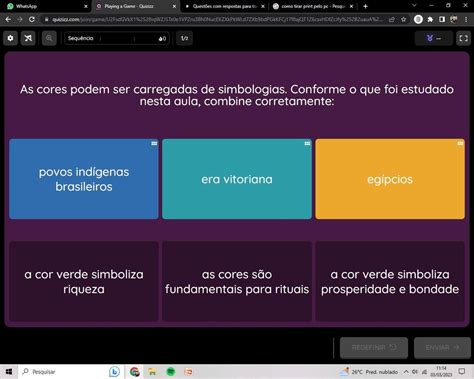474x379 pixels.
Task: Expand the hidden system tray icons
Action: pos(406,371)
